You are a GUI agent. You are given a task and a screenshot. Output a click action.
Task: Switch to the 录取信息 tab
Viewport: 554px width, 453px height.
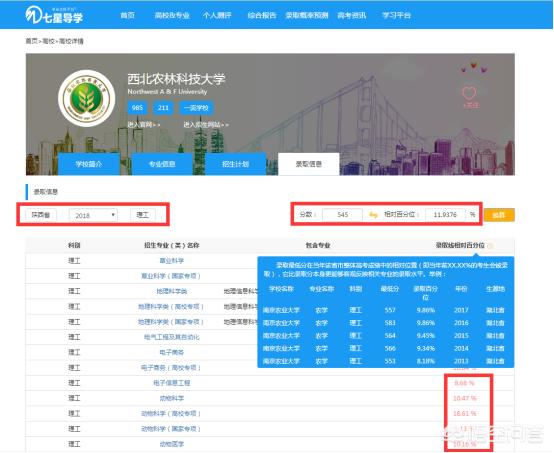click(x=309, y=164)
